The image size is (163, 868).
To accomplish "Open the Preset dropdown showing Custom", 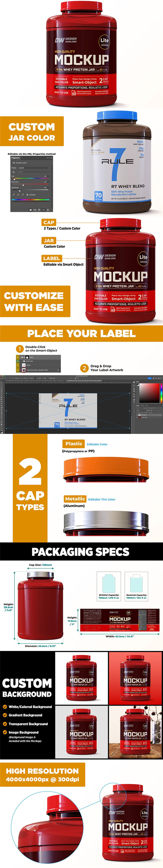I will click(x=34, y=168).
